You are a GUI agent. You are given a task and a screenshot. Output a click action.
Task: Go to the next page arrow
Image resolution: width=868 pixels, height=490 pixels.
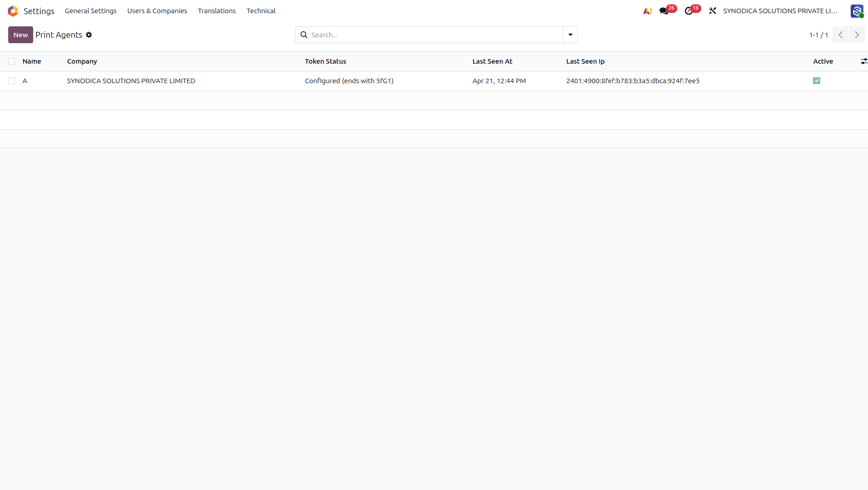[857, 35]
